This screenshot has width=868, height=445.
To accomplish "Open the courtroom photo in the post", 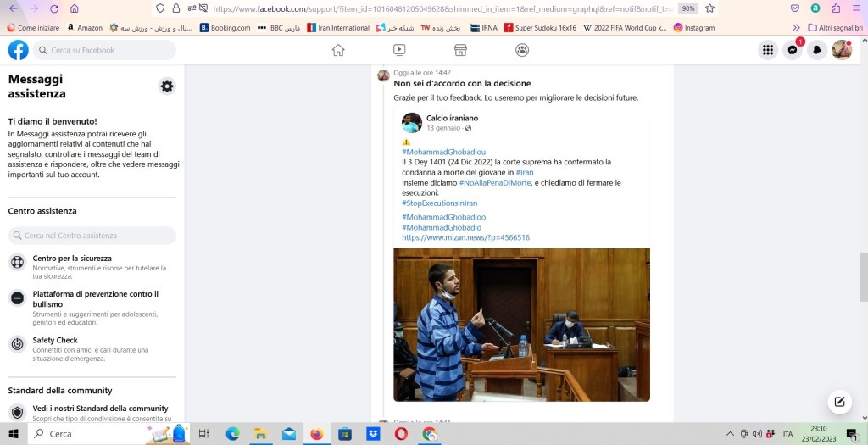I will (521, 324).
